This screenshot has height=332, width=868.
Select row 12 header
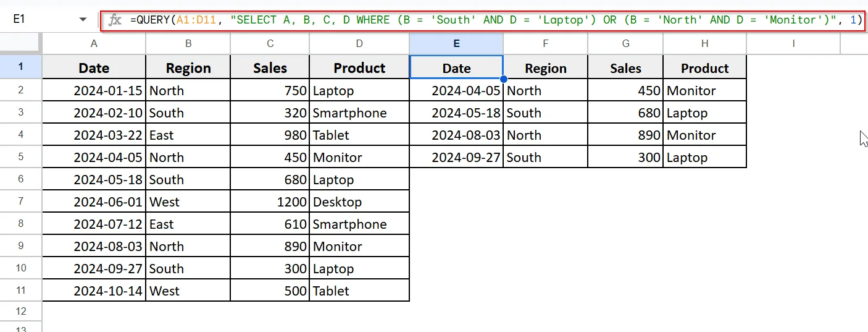(x=21, y=311)
